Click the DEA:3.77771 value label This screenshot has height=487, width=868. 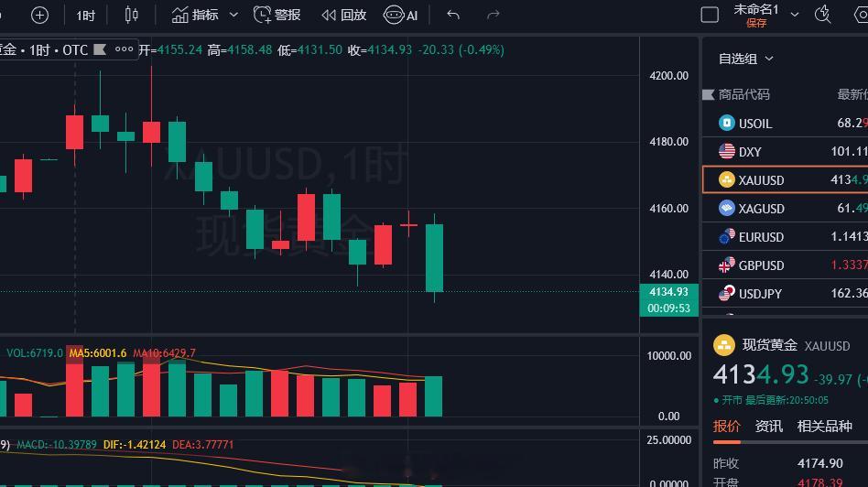click(202, 445)
